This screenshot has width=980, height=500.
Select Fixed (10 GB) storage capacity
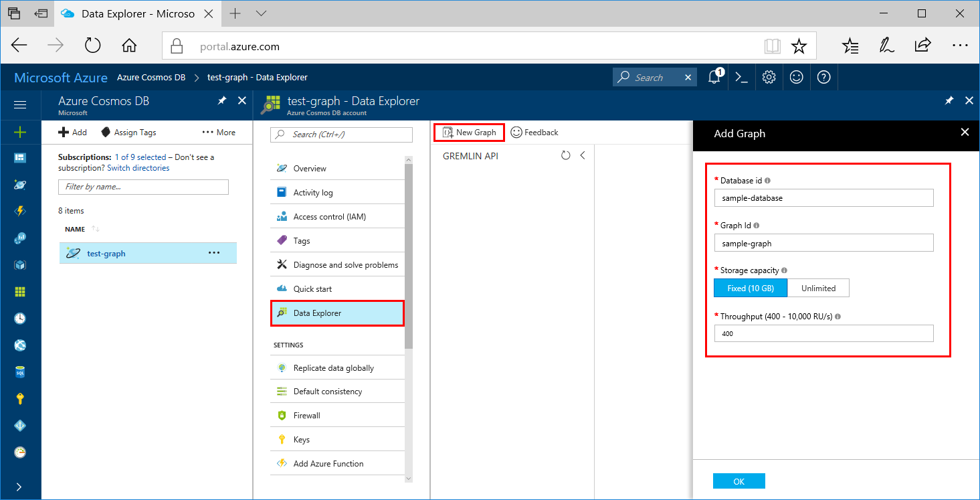[x=751, y=287]
